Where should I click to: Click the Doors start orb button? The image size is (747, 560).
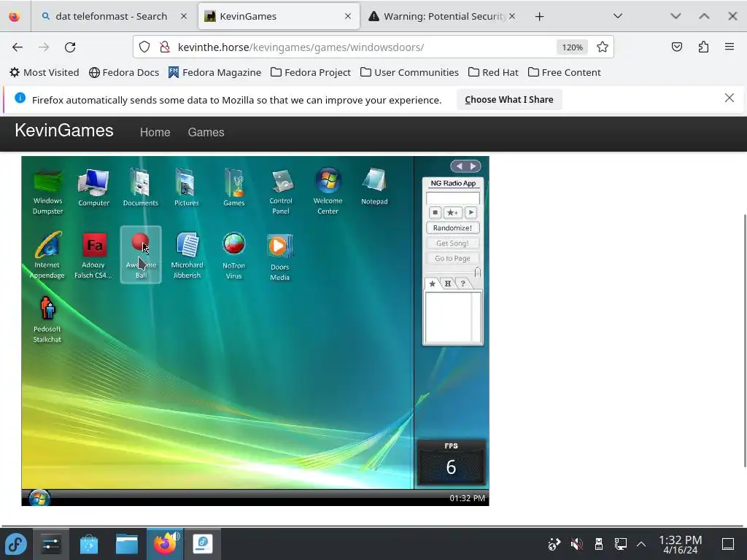pos(39,498)
